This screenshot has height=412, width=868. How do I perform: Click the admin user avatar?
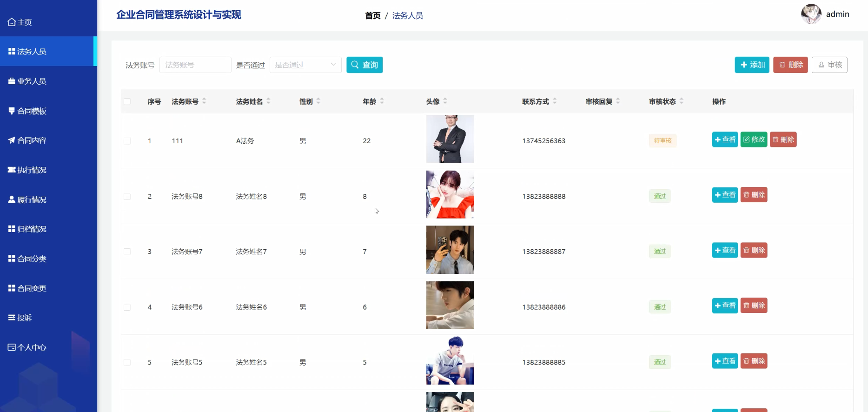811,14
